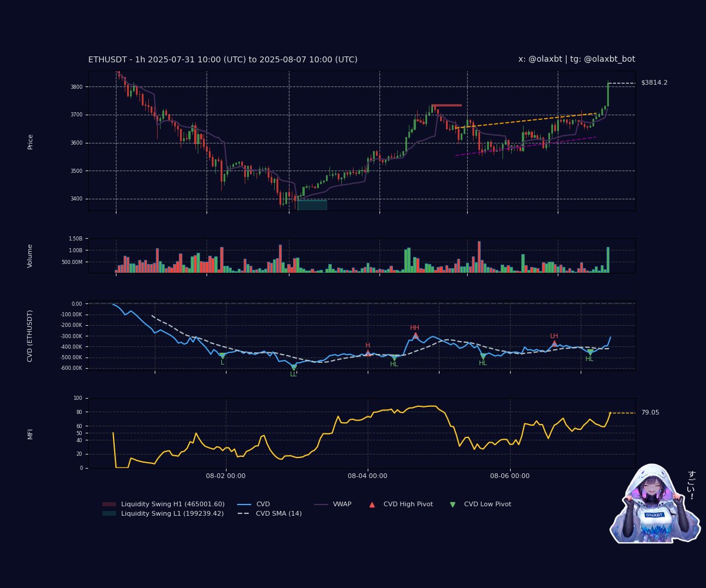Image resolution: width=706 pixels, height=588 pixels.
Task: Click the green LH low-pivot triangle near chart right
Action: (x=589, y=352)
